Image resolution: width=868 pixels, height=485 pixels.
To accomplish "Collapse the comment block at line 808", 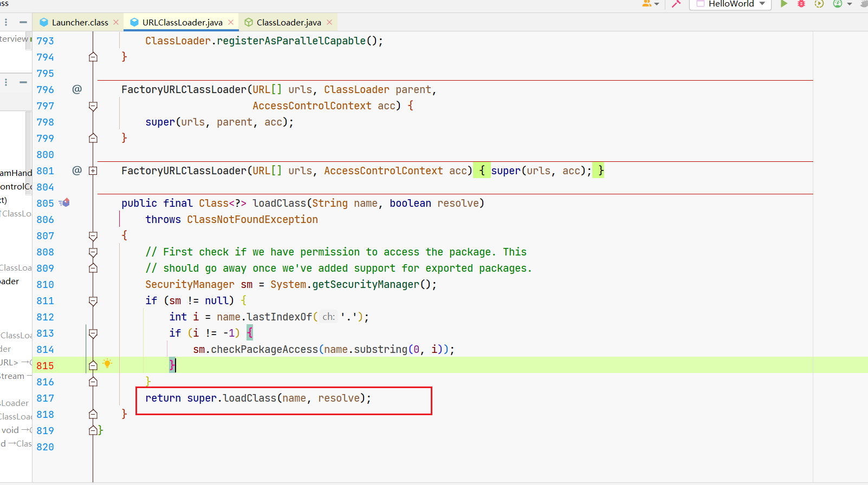I will pos(93,252).
